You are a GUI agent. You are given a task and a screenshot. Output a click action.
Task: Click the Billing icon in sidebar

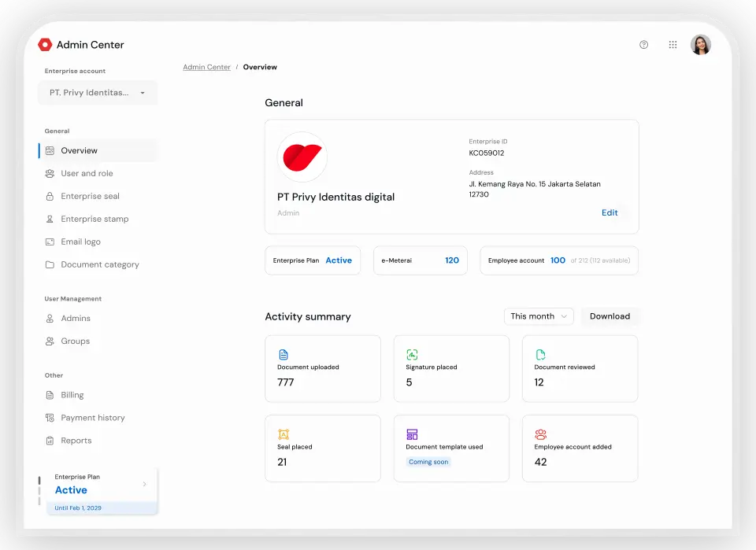[x=50, y=395]
